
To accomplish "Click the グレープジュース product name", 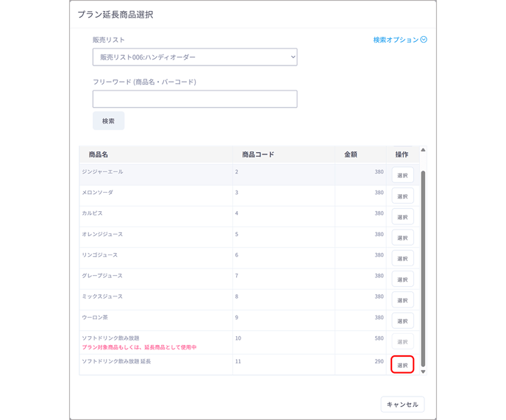I will pyautogui.click(x=102, y=276).
